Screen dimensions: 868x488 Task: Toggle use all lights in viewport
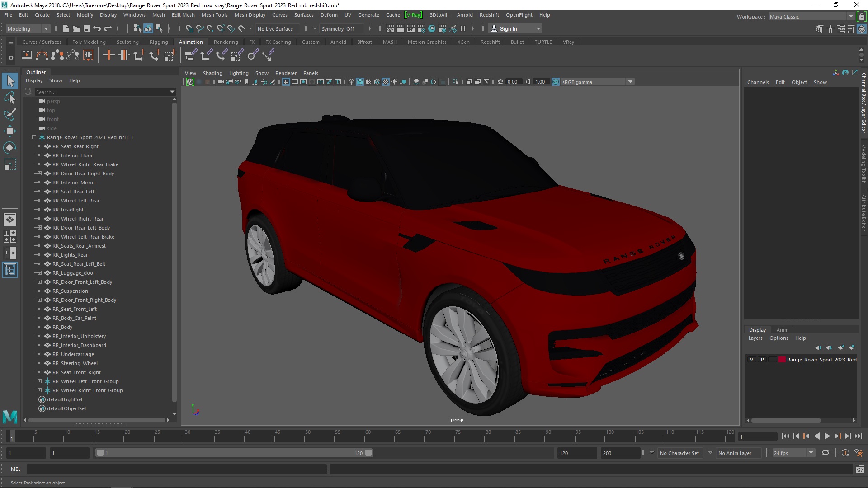click(394, 82)
